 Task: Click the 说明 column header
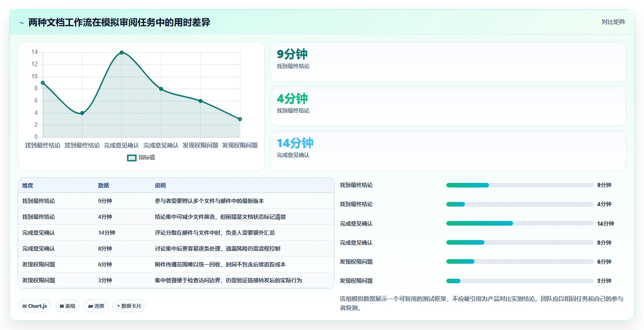[160, 186]
